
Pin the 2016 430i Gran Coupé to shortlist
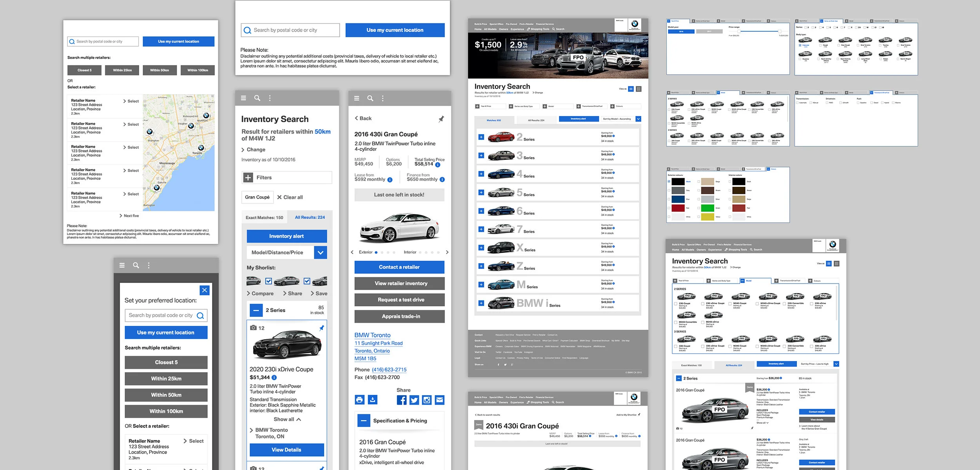tap(441, 119)
